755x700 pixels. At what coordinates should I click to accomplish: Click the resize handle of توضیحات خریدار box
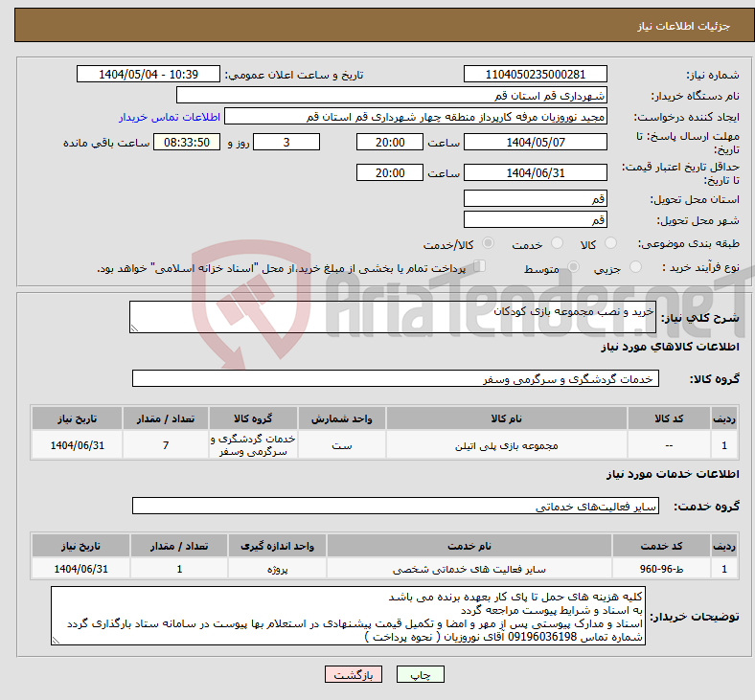click(x=56, y=641)
